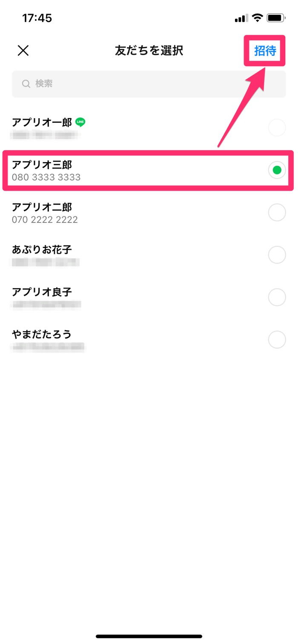Click the close X icon
Viewport: 298px width, 644px height.
pyautogui.click(x=23, y=51)
